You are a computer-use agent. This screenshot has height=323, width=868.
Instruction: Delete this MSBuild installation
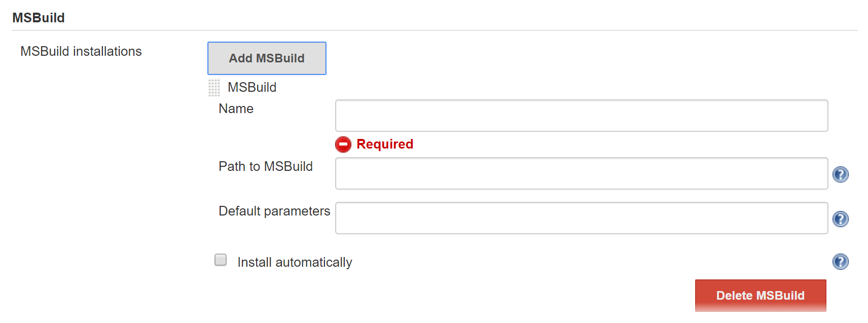click(760, 295)
